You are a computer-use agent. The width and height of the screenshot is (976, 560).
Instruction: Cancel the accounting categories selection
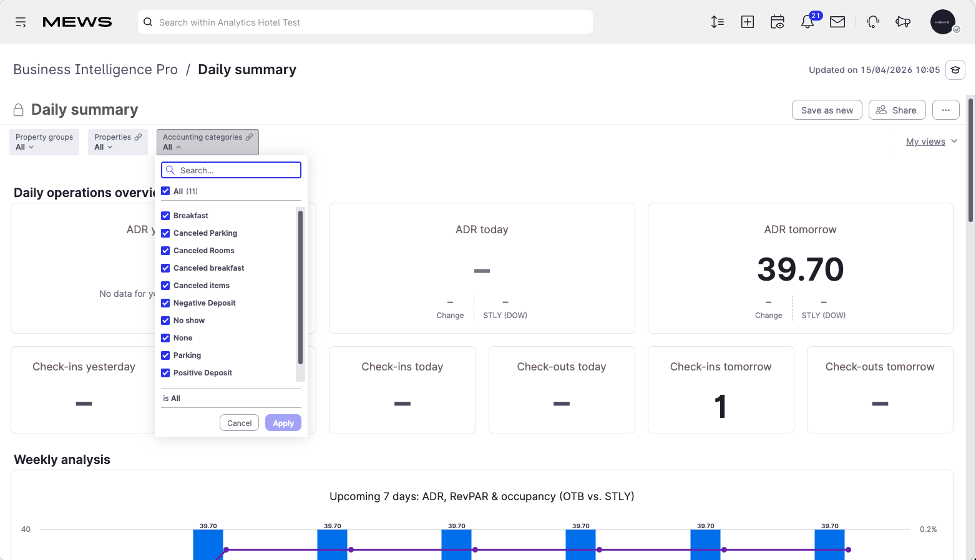(239, 423)
